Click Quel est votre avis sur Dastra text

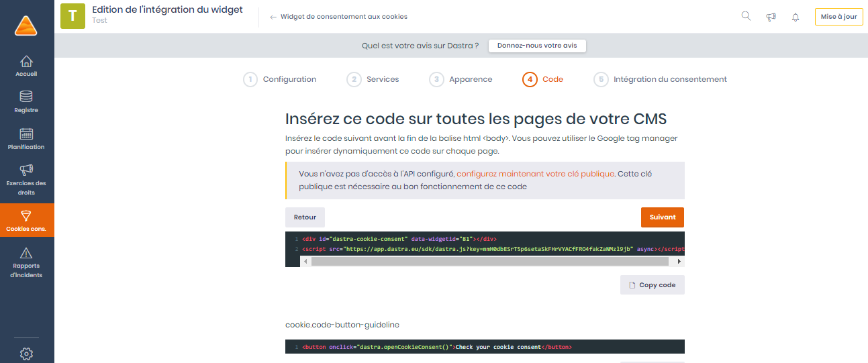[x=420, y=46]
